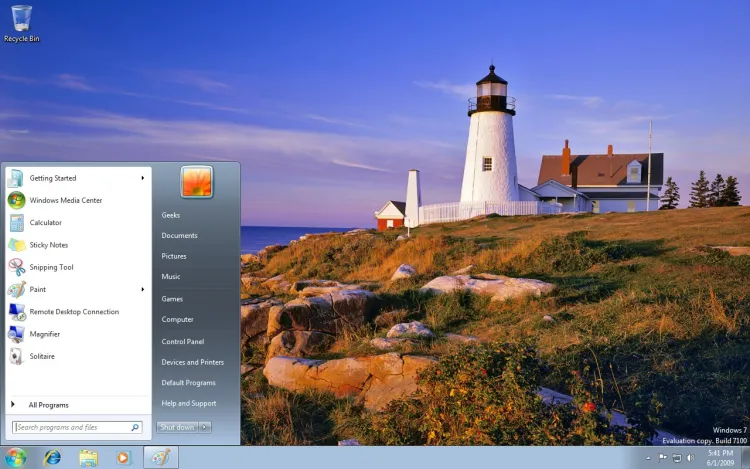Open the Shut down options arrow
Screen dimensions: 750x469
coord(205,427)
